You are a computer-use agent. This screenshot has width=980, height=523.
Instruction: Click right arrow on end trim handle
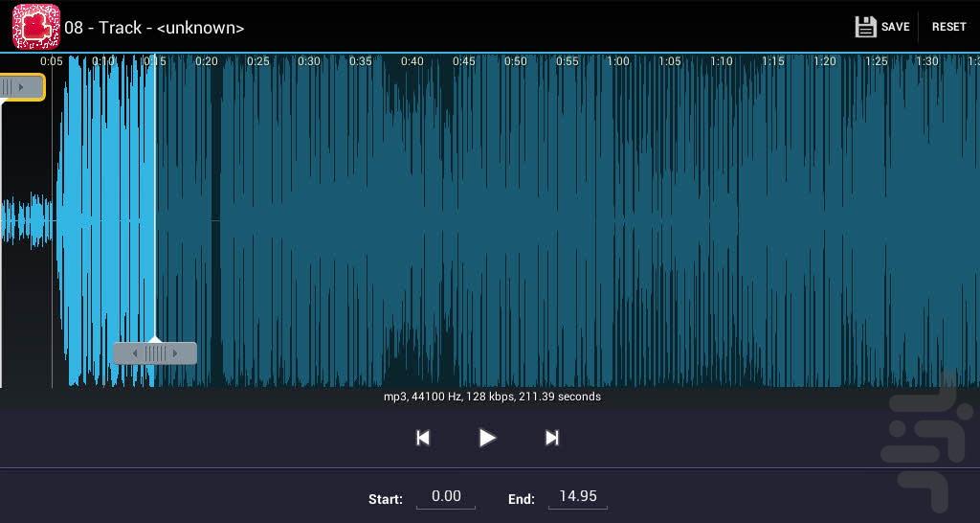(x=175, y=353)
